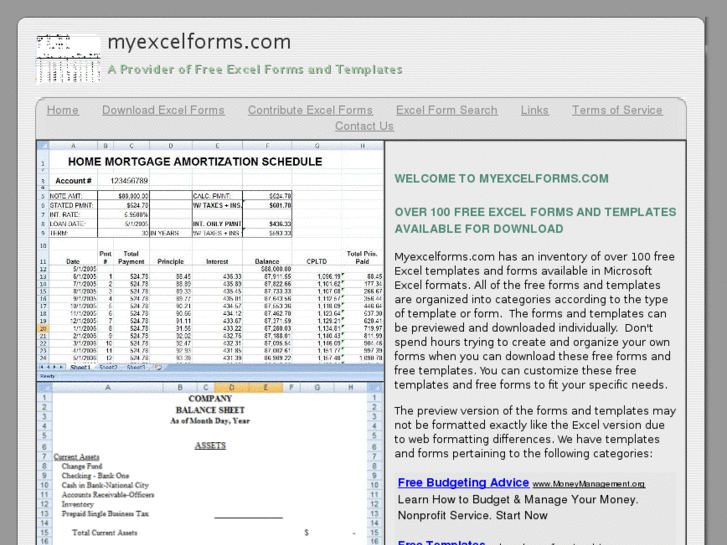Click the 'NOTE AMT:' label in mortgage sheet

pos(66,196)
